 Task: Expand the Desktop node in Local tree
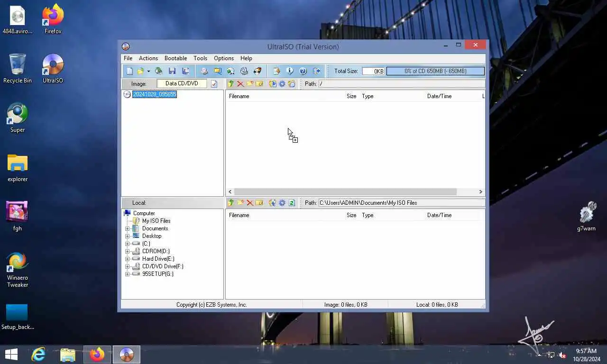(127, 236)
